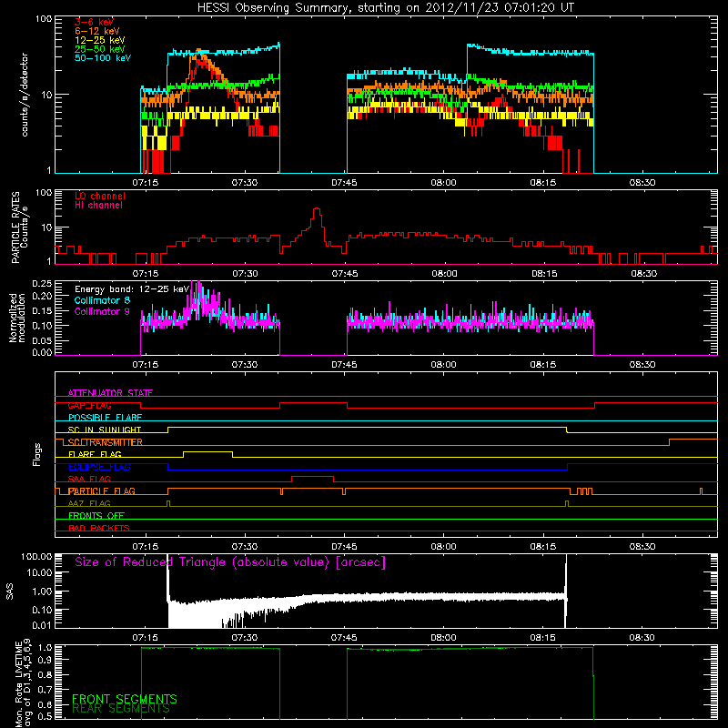The image size is (728, 728).
Task: Click the FRONTS_OFF flag label
Action: click(x=96, y=516)
